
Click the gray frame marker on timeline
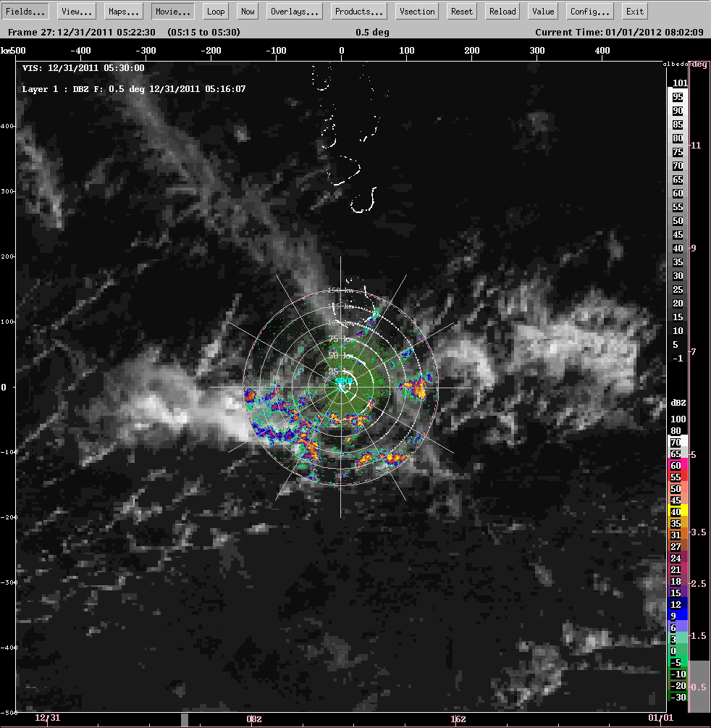tap(184, 719)
